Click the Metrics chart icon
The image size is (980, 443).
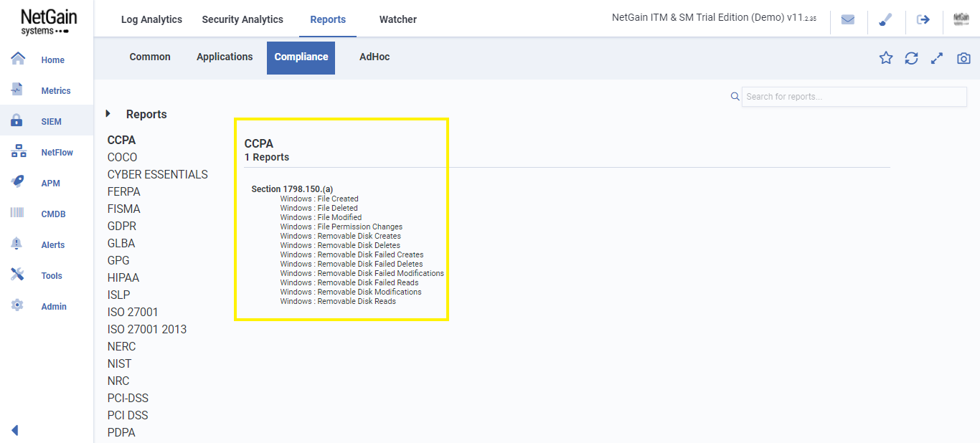(17, 90)
